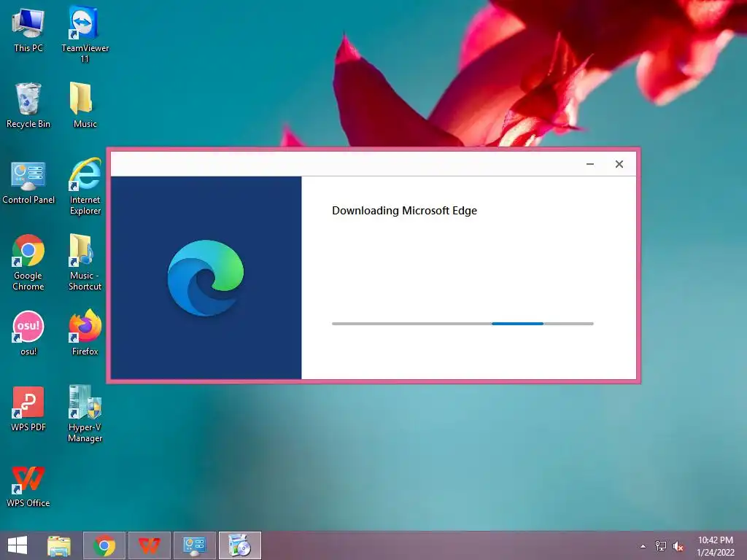Open File Explorer from the taskbar
This screenshot has width=747, height=560.
click(59, 545)
